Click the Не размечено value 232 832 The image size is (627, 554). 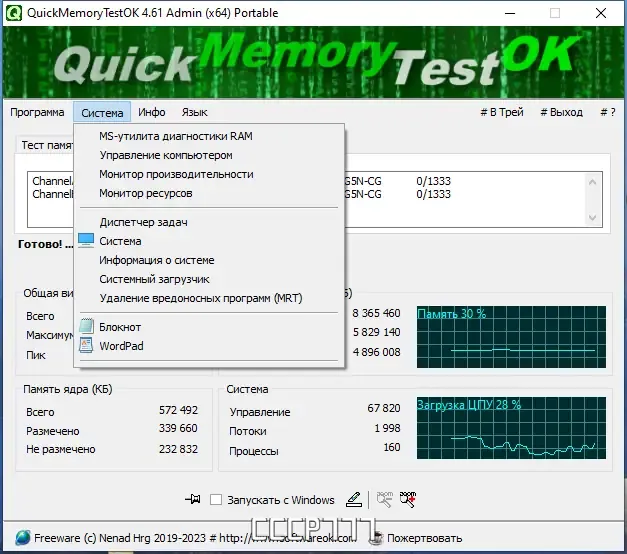pos(178,449)
